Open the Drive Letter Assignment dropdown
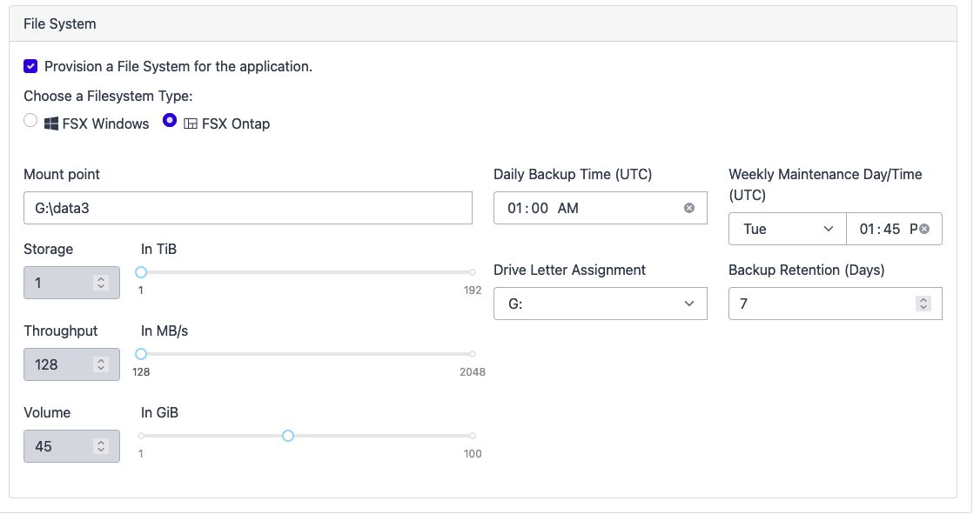 [600, 304]
